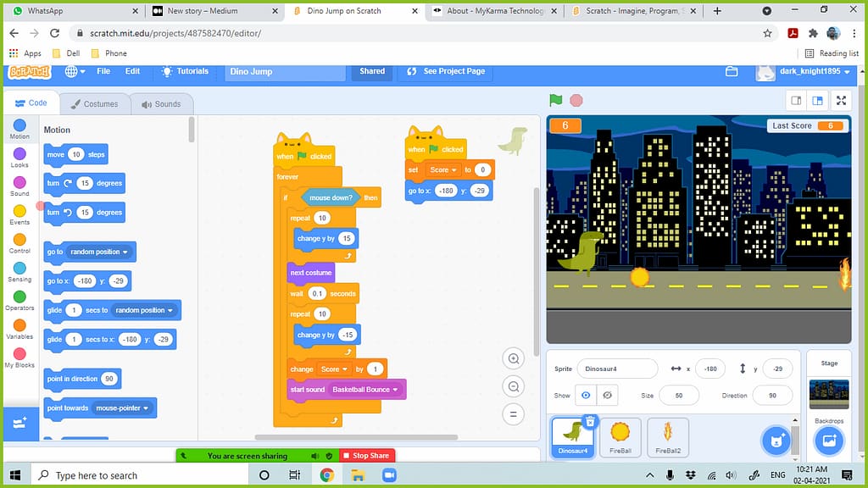Screen dimensions: 868x488
Task: Stop the project with the stop sign
Action: 575,100
